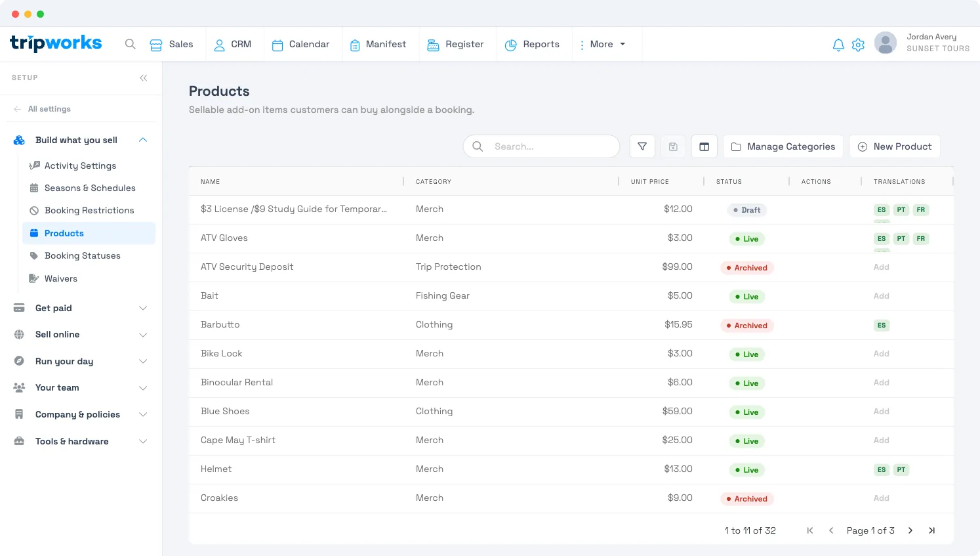Expand the Your team section
Image resolution: width=980 pixels, height=556 pixels.
(x=81, y=387)
